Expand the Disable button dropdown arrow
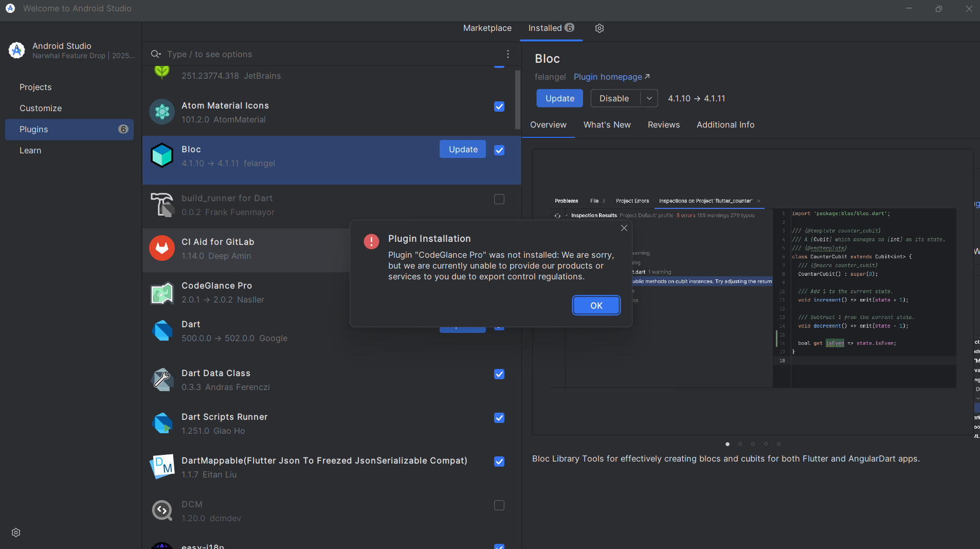The width and height of the screenshot is (980, 549). (649, 98)
